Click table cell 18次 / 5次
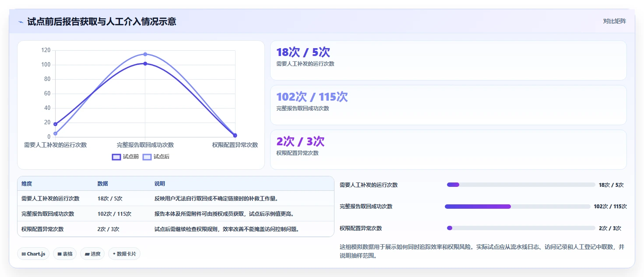644x277 pixels. (x=110, y=199)
